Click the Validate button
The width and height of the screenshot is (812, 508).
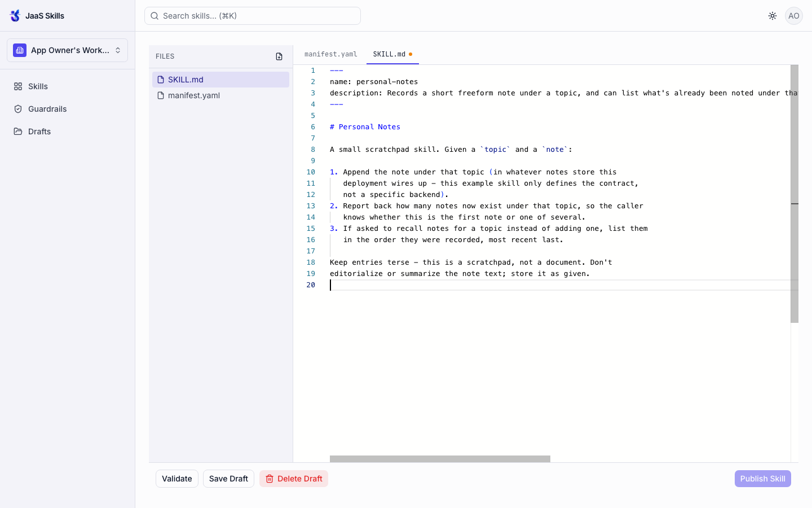click(177, 479)
